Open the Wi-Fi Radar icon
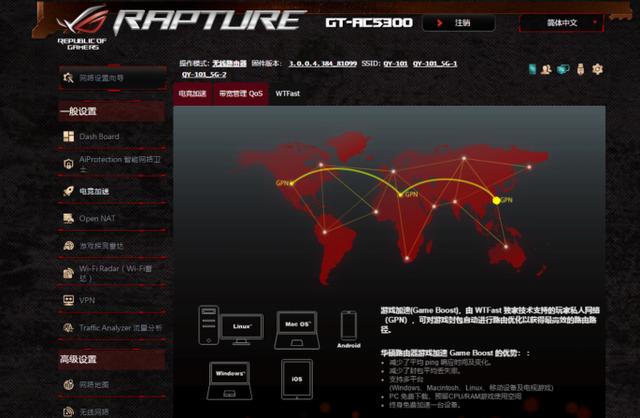Screen dimensions: 640x418 pos(69,273)
